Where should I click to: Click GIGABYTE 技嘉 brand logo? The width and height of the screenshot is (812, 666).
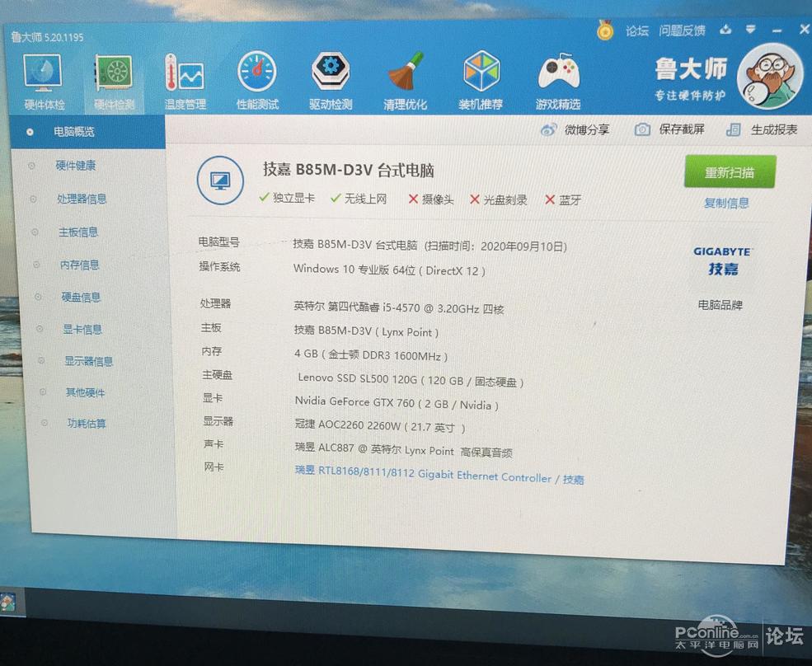[x=722, y=261]
